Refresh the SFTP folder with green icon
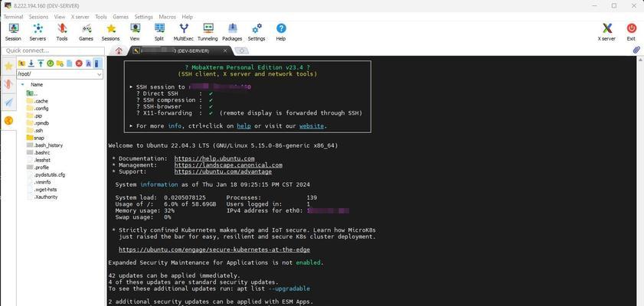644x306 pixels. pyautogui.click(x=50, y=63)
